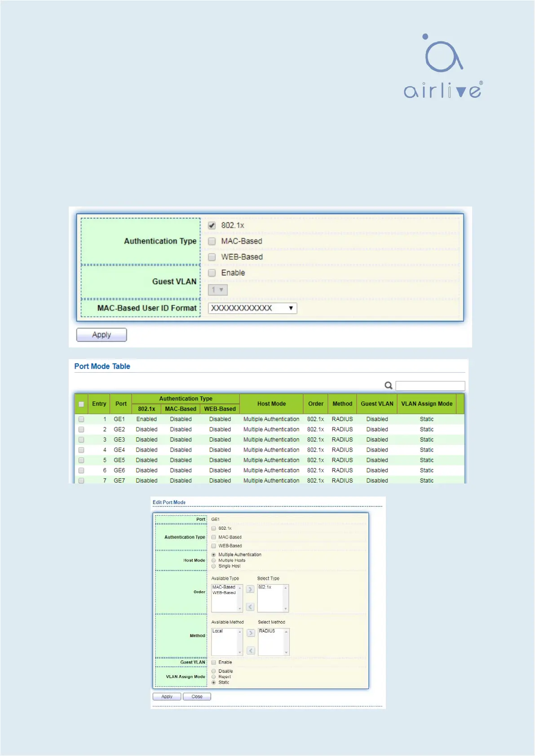Click the right arrow in Method section
Screen dimensions: 535x756
click(251, 633)
